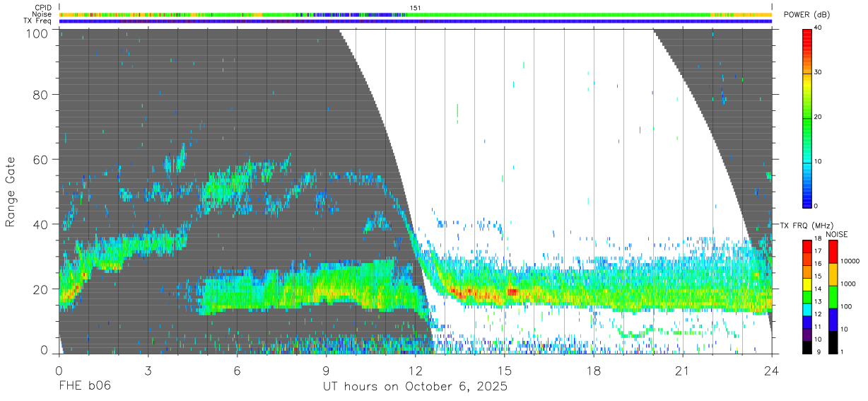This screenshot has width=868, height=401.
Task: Click x-axis tick label '12'
Action: (x=416, y=371)
